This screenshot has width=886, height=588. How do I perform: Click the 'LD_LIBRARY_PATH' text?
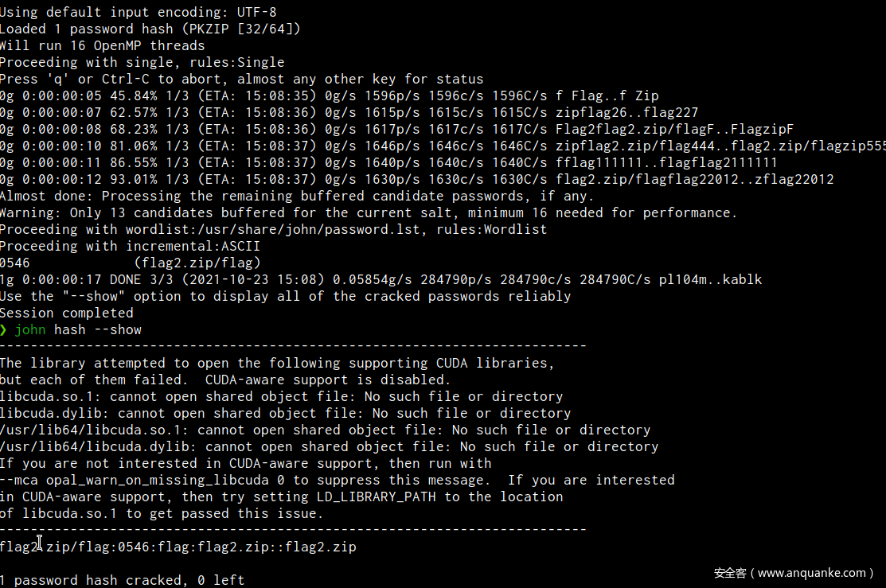(x=377, y=497)
